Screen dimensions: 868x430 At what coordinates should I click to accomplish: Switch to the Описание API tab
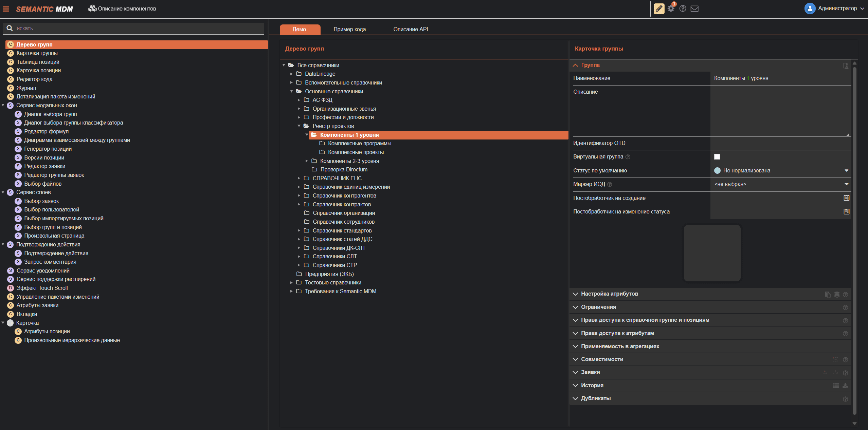pyautogui.click(x=411, y=29)
